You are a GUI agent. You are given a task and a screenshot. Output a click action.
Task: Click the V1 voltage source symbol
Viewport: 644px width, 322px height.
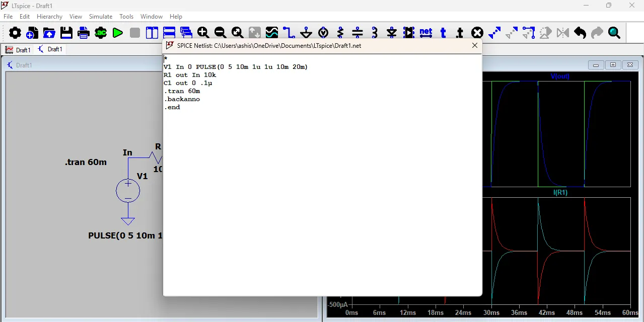(x=128, y=191)
